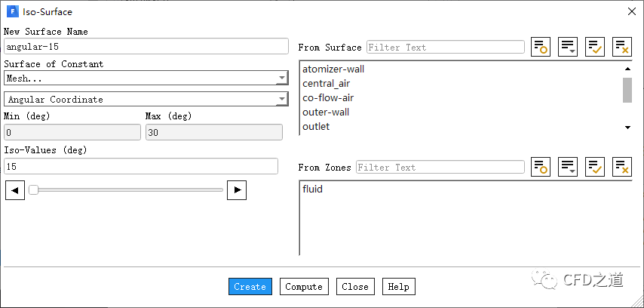
Task: Select co-flow-air in the surface list
Action: (x=328, y=98)
